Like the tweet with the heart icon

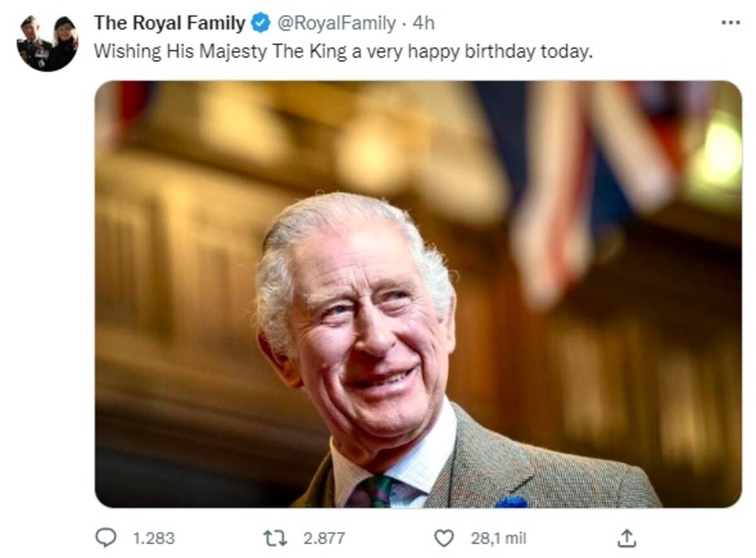click(444, 538)
